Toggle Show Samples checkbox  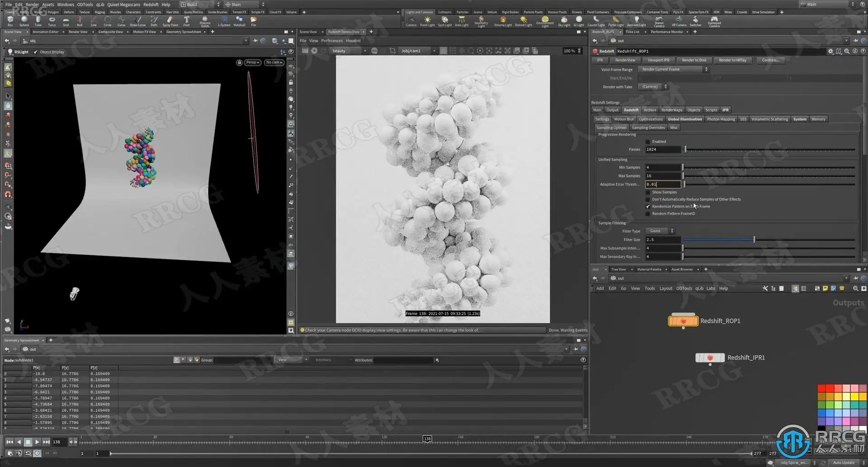[648, 192]
